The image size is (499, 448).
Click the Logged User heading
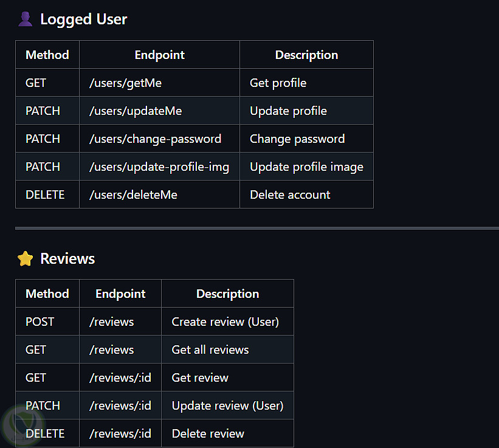click(83, 19)
